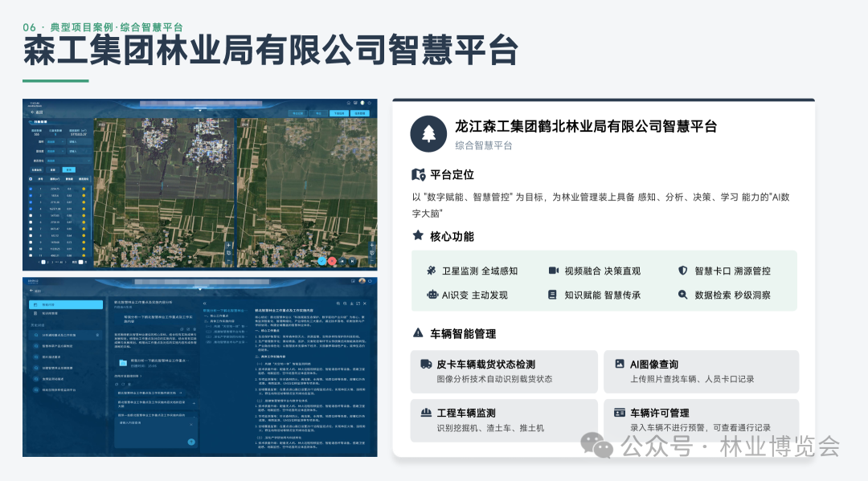The image size is (868, 481).
Task: Open the first-row filter dropdown in top screenshot
Action: [55, 141]
